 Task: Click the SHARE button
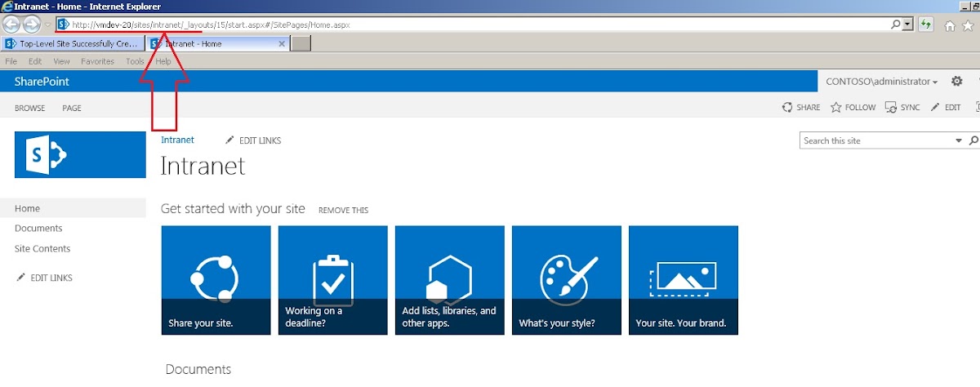coord(801,107)
